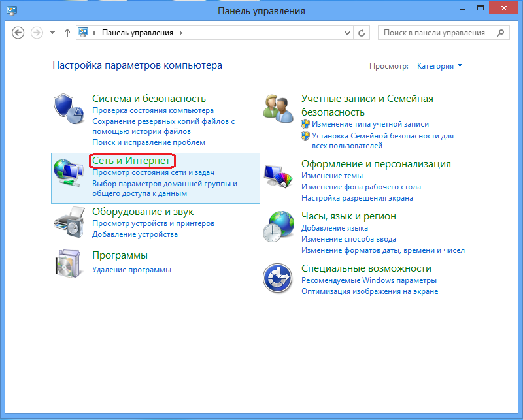
Task: Click Просмотр устройств и принтеров link
Action: (153, 223)
